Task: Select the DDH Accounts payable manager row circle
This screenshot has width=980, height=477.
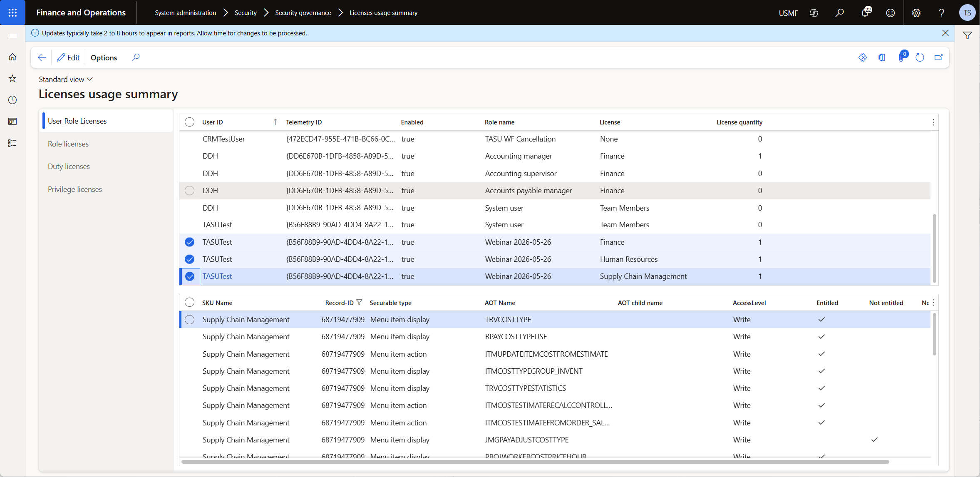Action: tap(189, 191)
